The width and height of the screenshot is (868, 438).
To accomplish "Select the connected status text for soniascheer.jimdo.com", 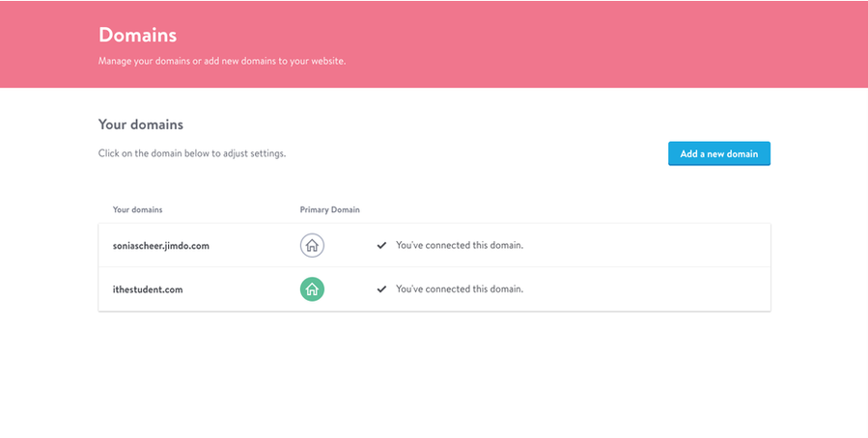I will [x=460, y=245].
